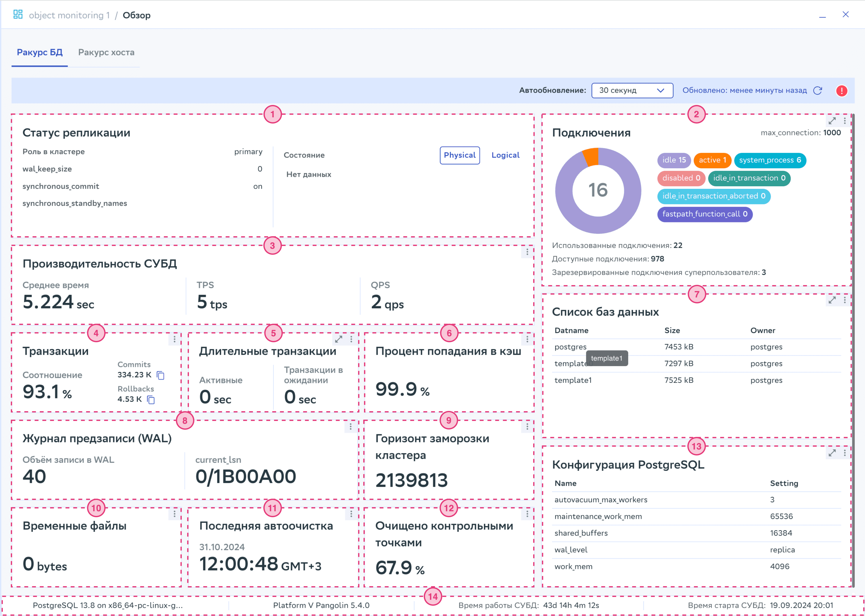Expand the Длительные транзакции widget

[x=339, y=339]
